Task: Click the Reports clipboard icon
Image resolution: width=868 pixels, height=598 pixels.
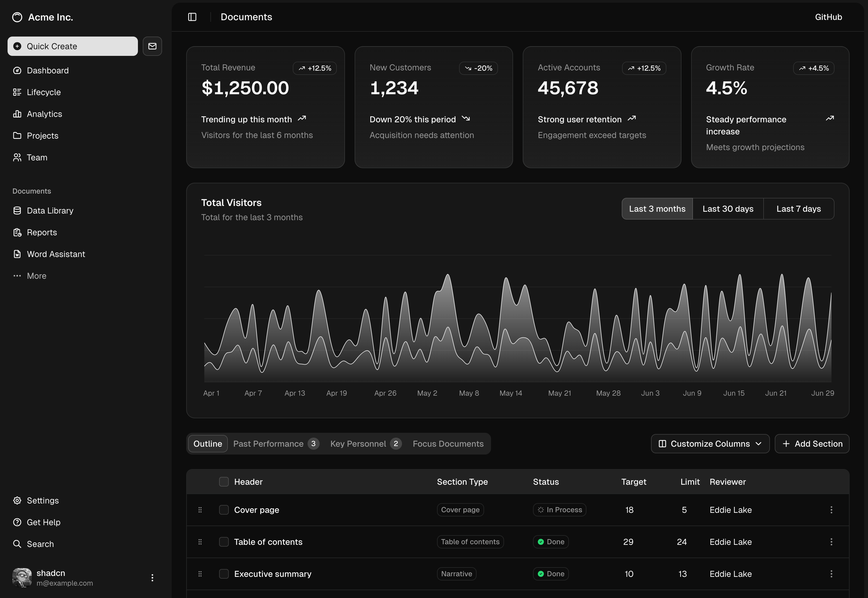Action: (x=17, y=232)
